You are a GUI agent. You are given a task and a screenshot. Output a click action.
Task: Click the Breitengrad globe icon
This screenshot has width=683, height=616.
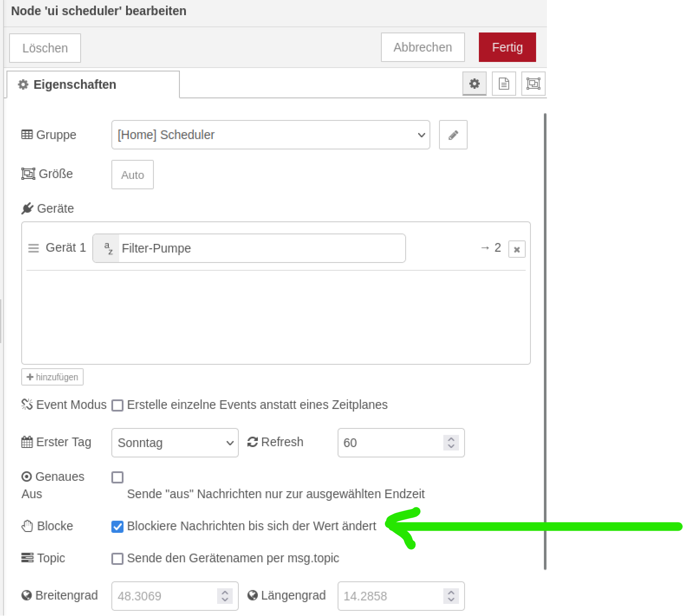coord(26,595)
